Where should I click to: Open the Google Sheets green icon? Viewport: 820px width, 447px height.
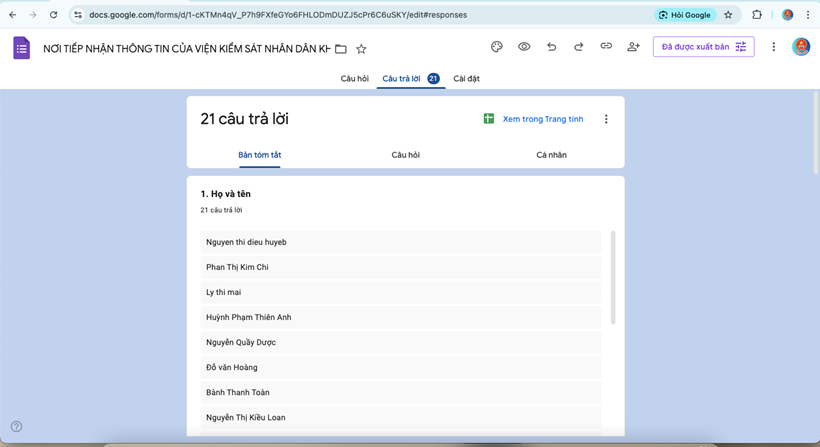point(489,119)
